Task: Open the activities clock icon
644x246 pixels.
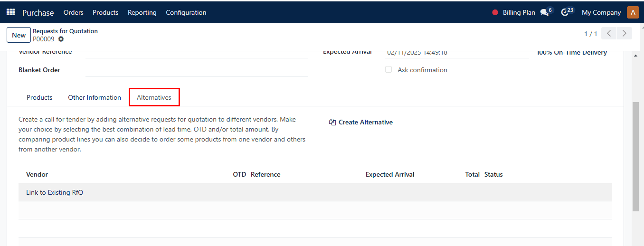Action: [x=565, y=13]
